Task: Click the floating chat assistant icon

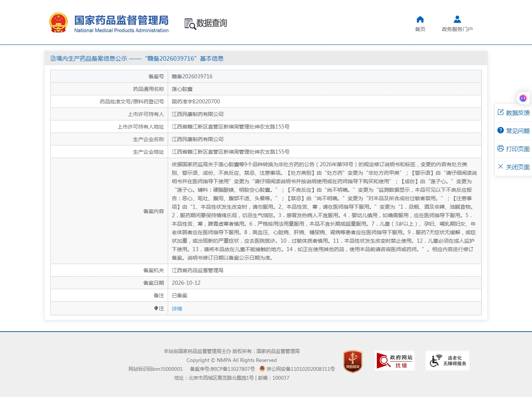Action: coord(523,98)
